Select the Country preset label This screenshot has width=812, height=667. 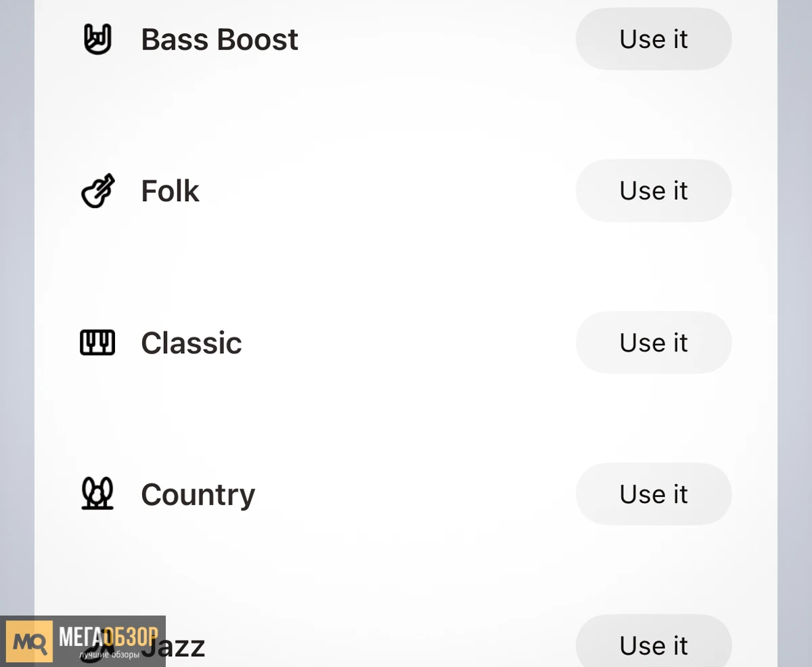pos(198,495)
